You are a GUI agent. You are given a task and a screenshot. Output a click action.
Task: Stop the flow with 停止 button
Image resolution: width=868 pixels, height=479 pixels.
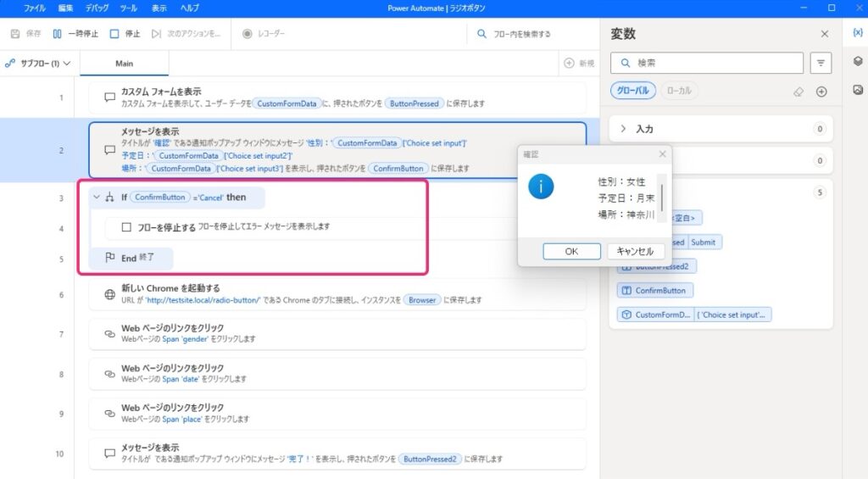[x=125, y=34]
